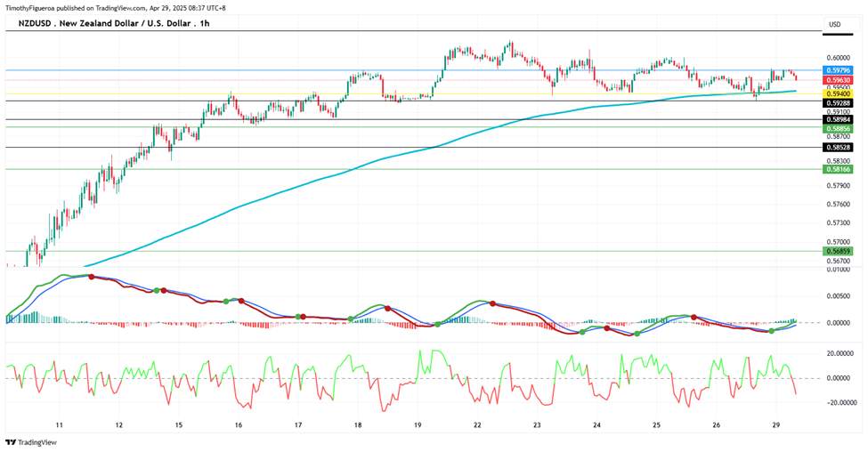This screenshot has width=868, height=452.
Task: Click the 0.00500 MACD scale value
Action: tap(838, 296)
